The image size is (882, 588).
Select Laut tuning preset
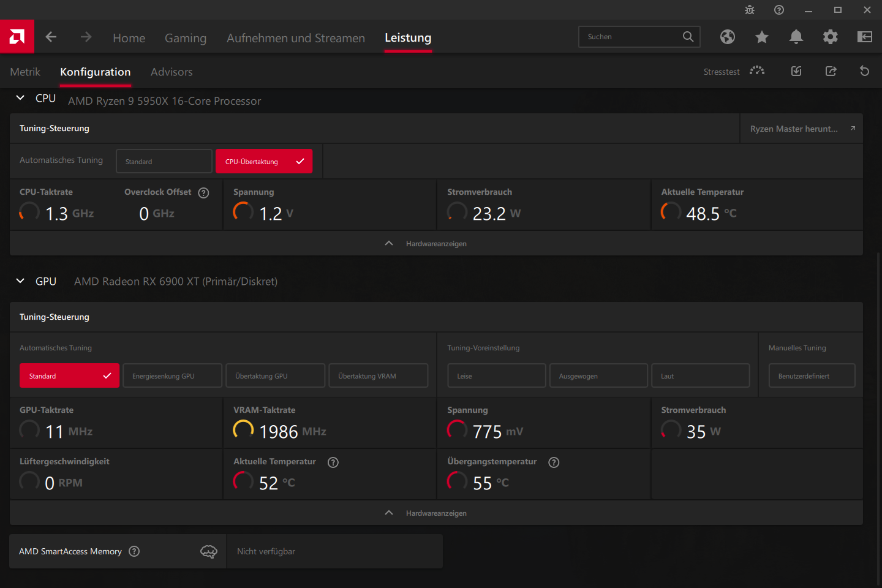tap(701, 375)
